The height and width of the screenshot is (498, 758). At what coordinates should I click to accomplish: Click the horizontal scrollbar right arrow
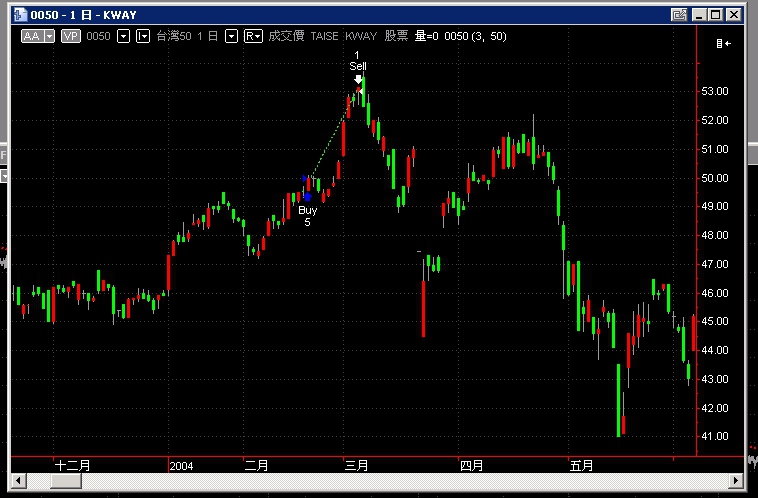(x=736, y=481)
